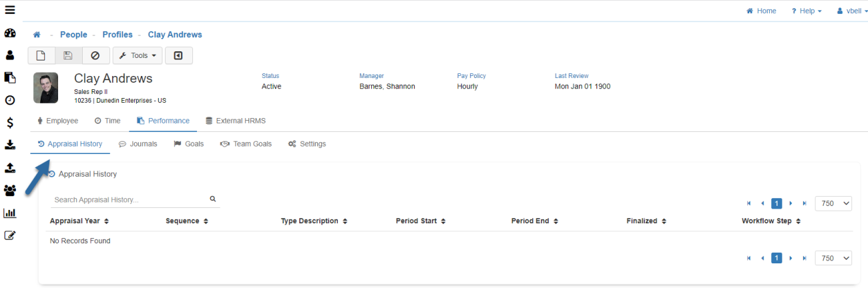868x288 pixels.
Task: Click the Search Appraisal History field
Action: point(130,199)
